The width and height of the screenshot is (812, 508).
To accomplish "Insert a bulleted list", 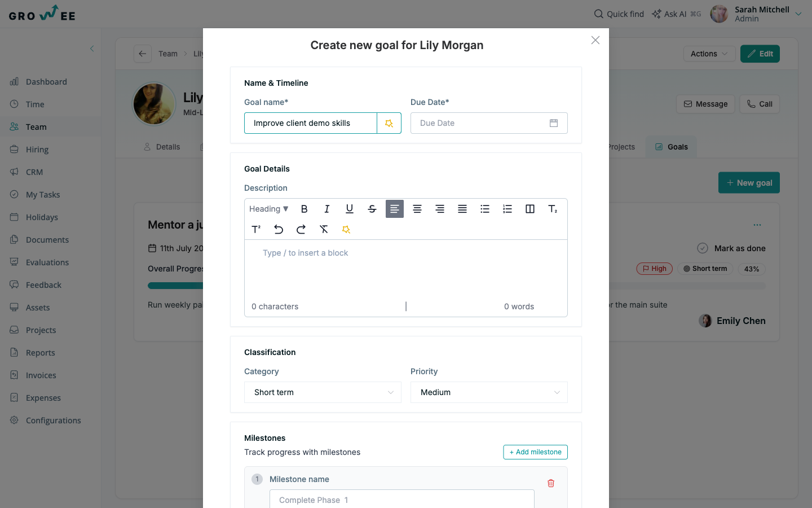I will point(484,209).
